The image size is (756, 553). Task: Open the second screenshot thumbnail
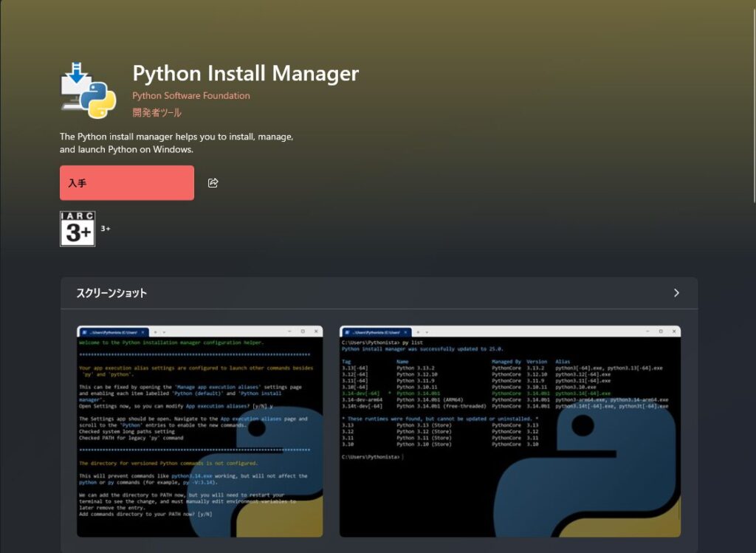[x=509, y=432]
